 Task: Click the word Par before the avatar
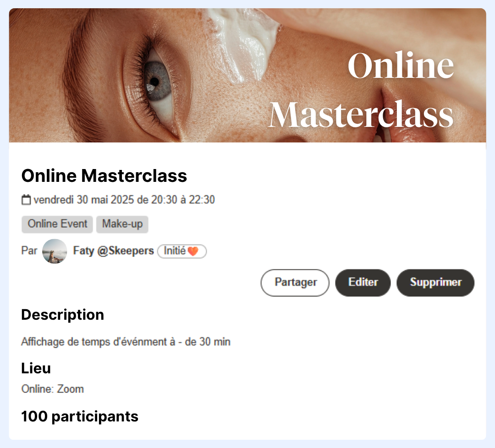[x=29, y=251]
